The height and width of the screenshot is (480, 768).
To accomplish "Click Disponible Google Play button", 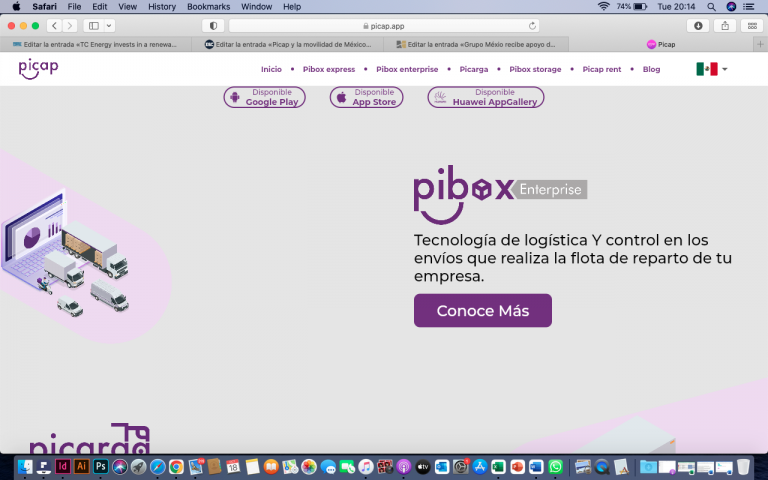I will 264,97.
